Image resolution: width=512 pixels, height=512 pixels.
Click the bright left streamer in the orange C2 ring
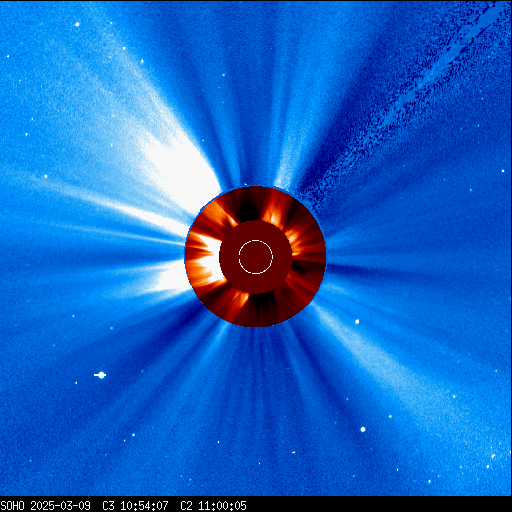click(x=204, y=256)
